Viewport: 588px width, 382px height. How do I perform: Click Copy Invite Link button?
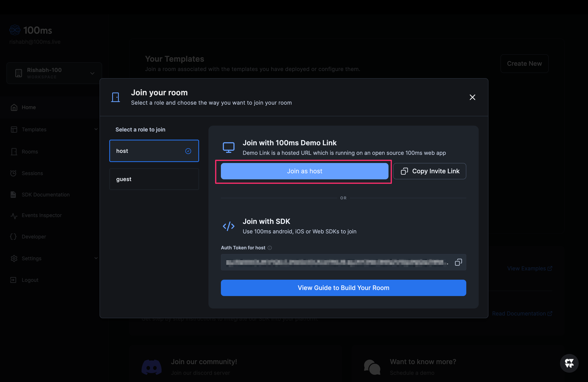429,171
